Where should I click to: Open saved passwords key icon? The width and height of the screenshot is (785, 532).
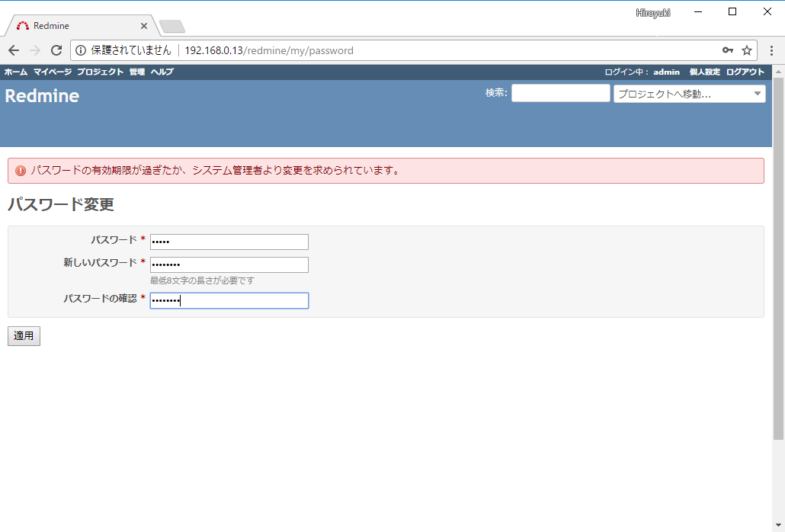727,50
